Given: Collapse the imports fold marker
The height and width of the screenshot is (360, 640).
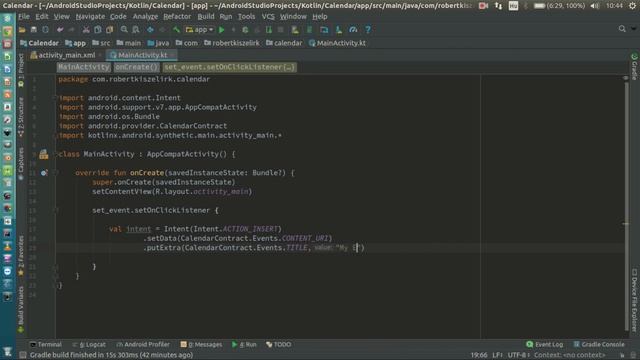Looking at the screenshot, I should (55, 98).
